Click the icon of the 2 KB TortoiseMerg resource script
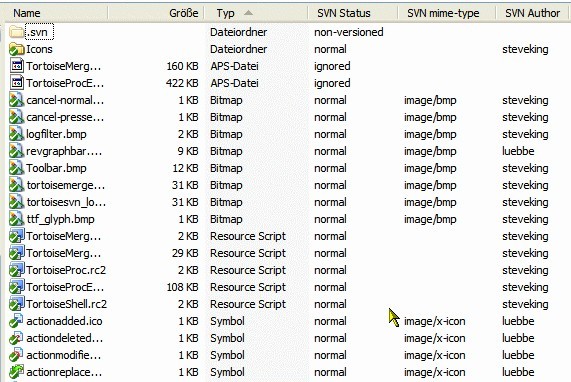The image size is (571, 382). pyautogui.click(x=16, y=236)
